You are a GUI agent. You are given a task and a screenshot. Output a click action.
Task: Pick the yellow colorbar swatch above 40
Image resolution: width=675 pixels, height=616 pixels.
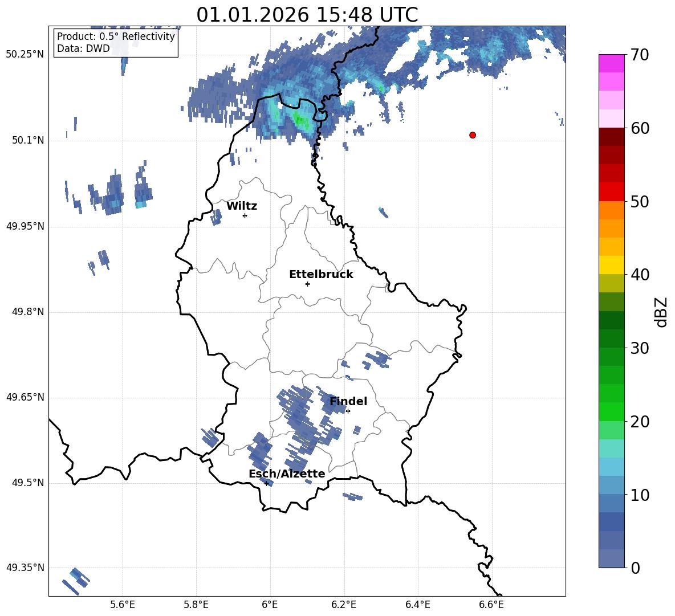611,265
